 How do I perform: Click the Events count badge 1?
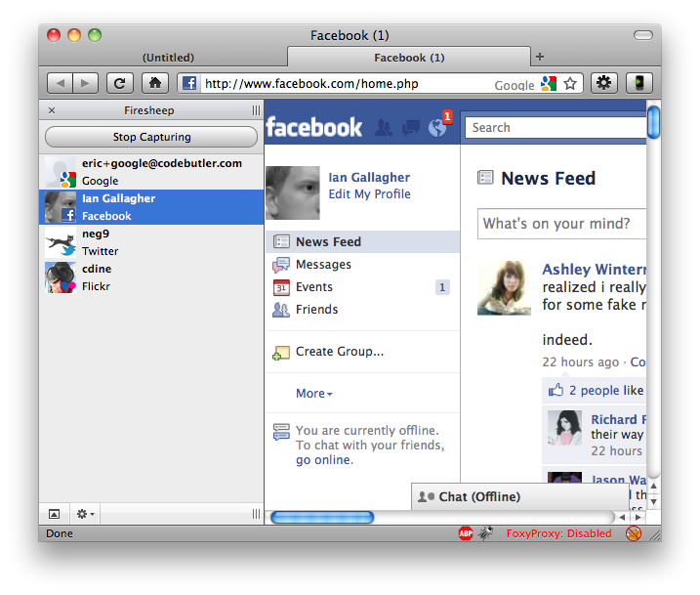[442, 287]
